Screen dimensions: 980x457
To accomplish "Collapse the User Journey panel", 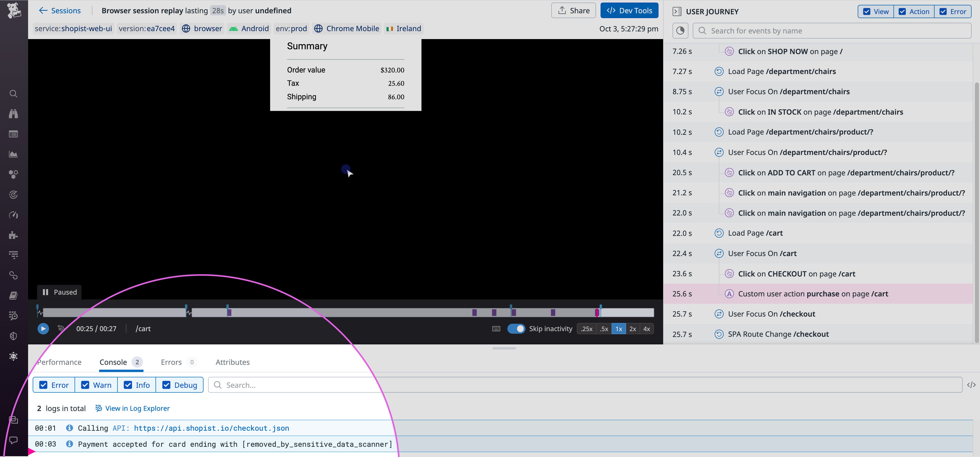I will (677, 11).
